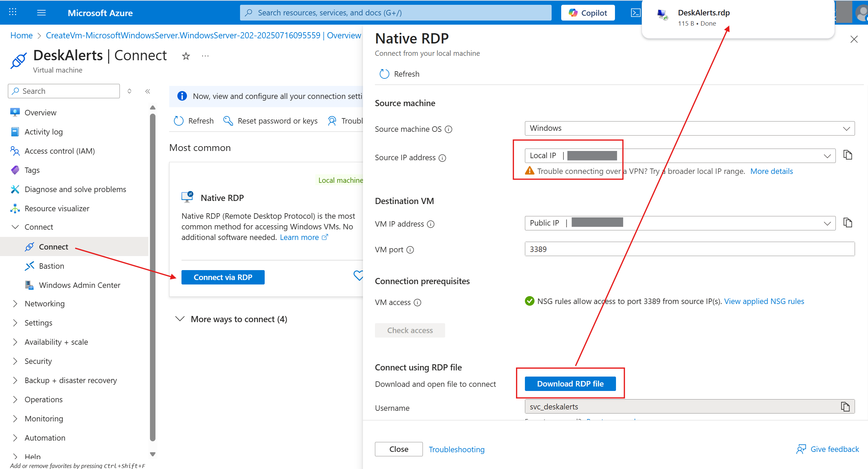The height and width of the screenshot is (469, 868).
Task: Select Bastion in the Connect menu
Action: pyautogui.click(x=51, y=266)
